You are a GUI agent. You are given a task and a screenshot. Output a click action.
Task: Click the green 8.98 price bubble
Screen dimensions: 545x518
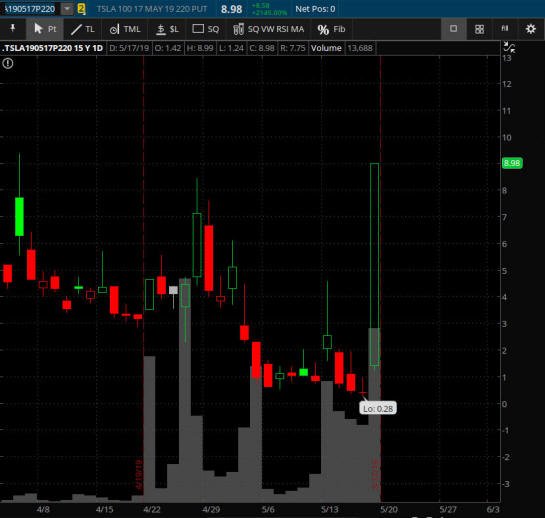(x=512, y=163)
